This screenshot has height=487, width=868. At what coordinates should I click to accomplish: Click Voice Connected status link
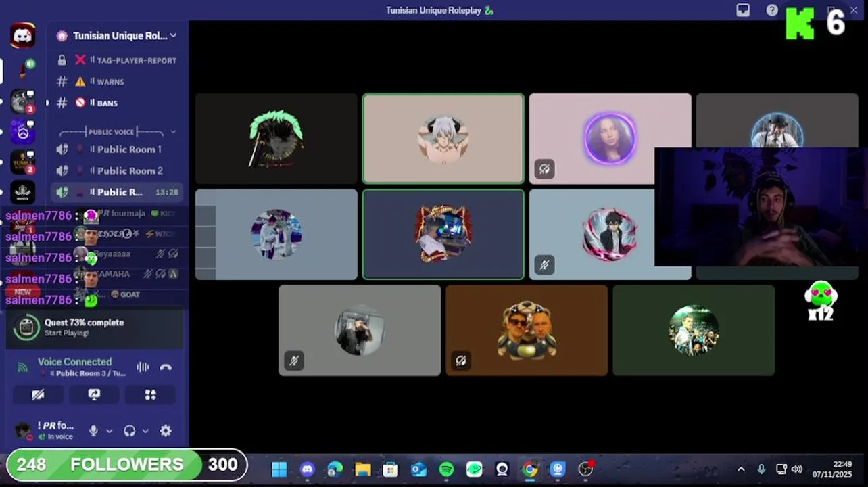tap(74, 362)
